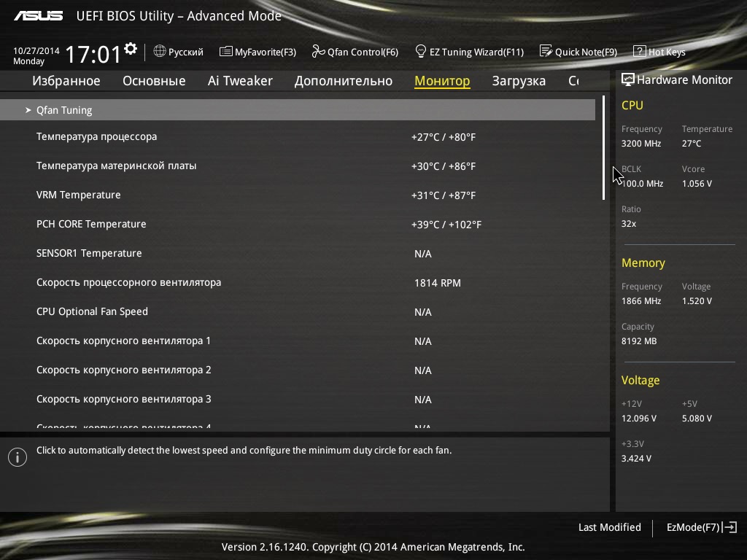
Task: Click the 8192 MB capacity value
Action: tap(639, 341)
